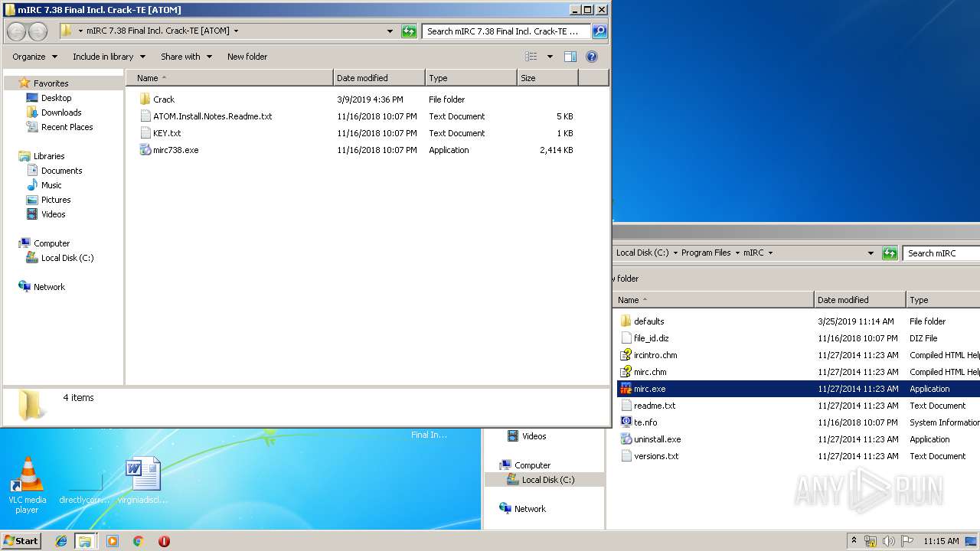Image resolution: width=980 pixels, height=551 pixels.
Task: Select the Crack folder icon
Action: point(145,99)
